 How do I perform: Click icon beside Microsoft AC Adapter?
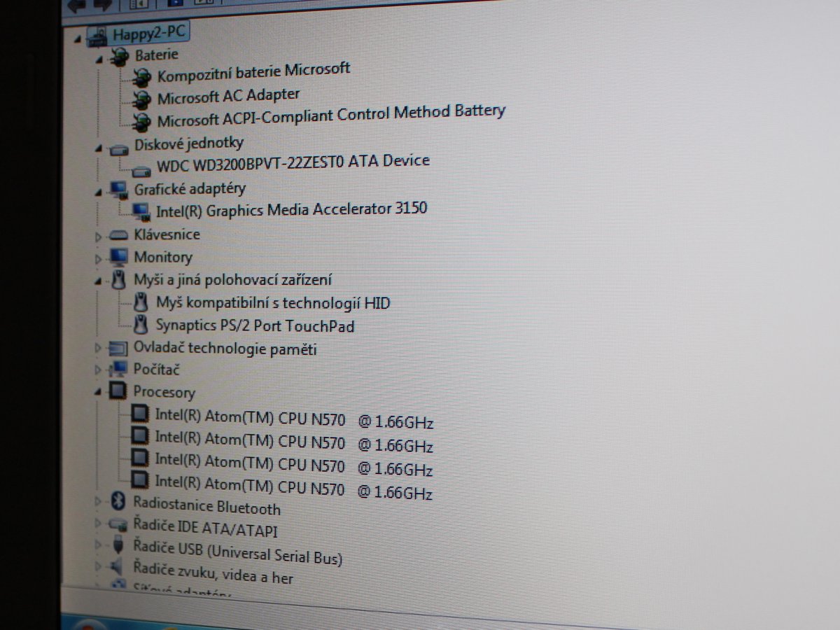[x=142, y=99]
